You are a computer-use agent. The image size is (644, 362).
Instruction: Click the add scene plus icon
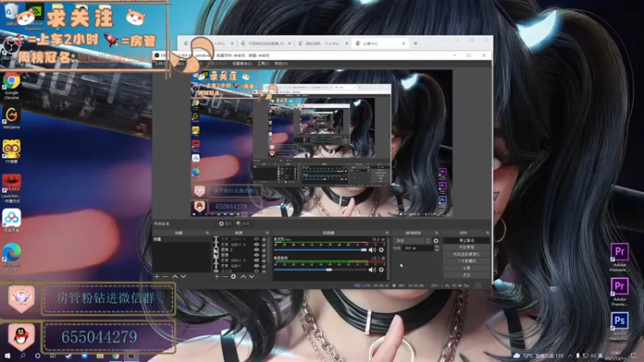pos(157,277)
